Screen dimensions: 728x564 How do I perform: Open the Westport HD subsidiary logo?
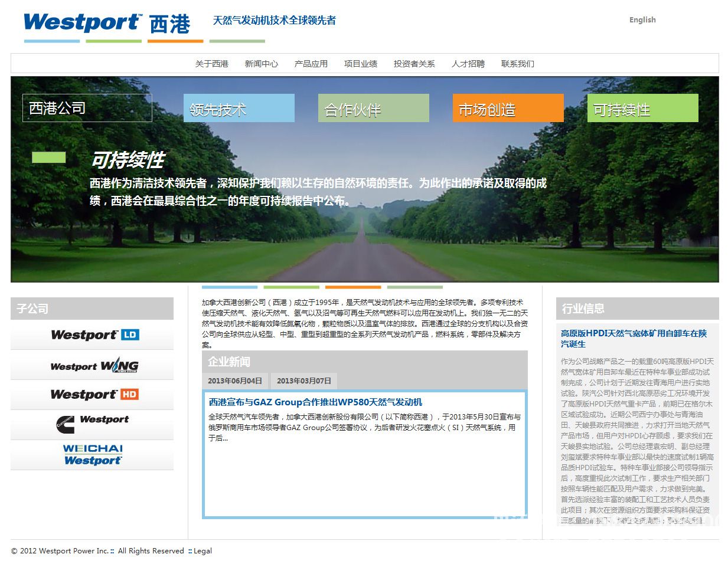(94, 395)
